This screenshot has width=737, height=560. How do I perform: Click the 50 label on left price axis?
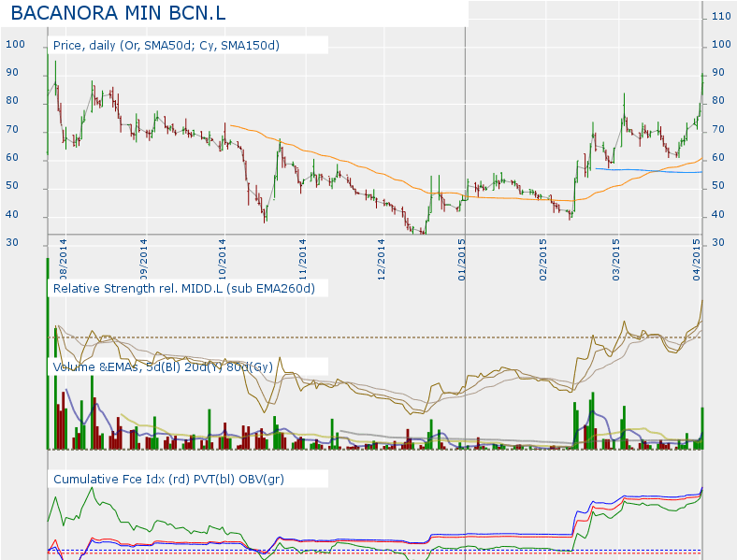tap(12, 185)
